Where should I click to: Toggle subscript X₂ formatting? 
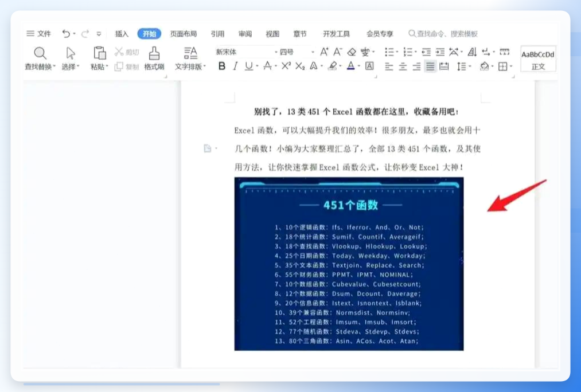(x=300, y=66)
